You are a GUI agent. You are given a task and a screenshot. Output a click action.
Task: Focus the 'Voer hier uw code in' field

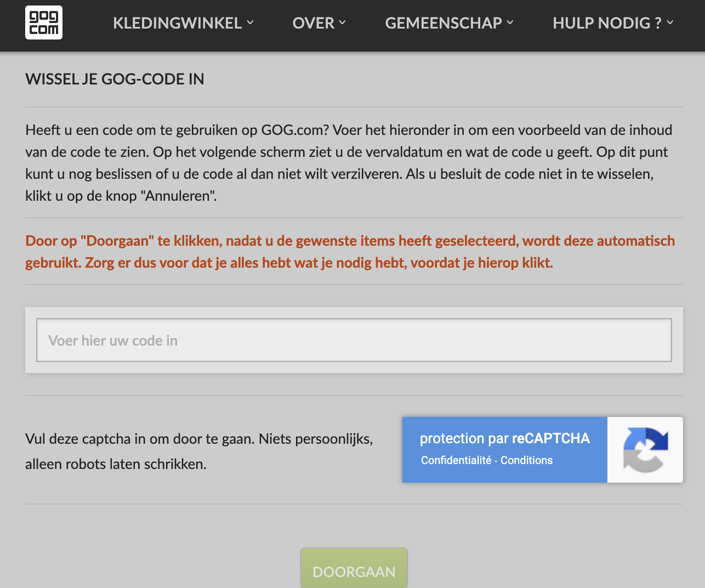pos(354,340)
